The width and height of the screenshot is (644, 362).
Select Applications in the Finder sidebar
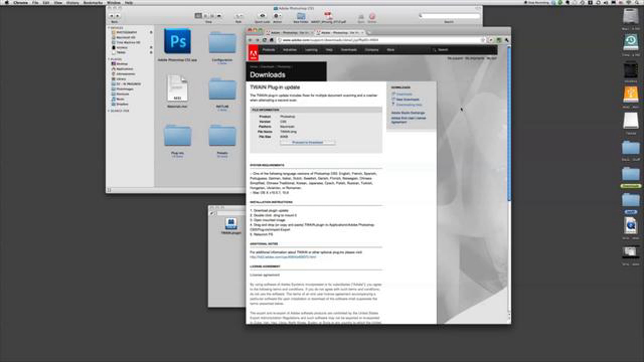[122, 69]
